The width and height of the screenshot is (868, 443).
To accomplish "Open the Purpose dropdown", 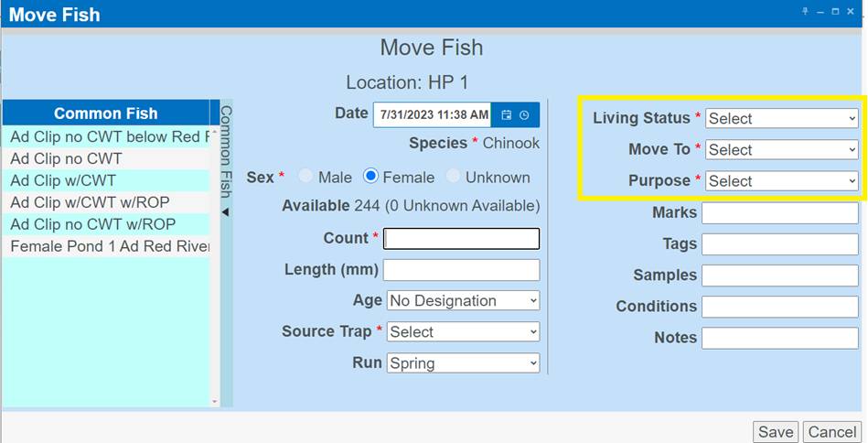I will pos(782,181).
